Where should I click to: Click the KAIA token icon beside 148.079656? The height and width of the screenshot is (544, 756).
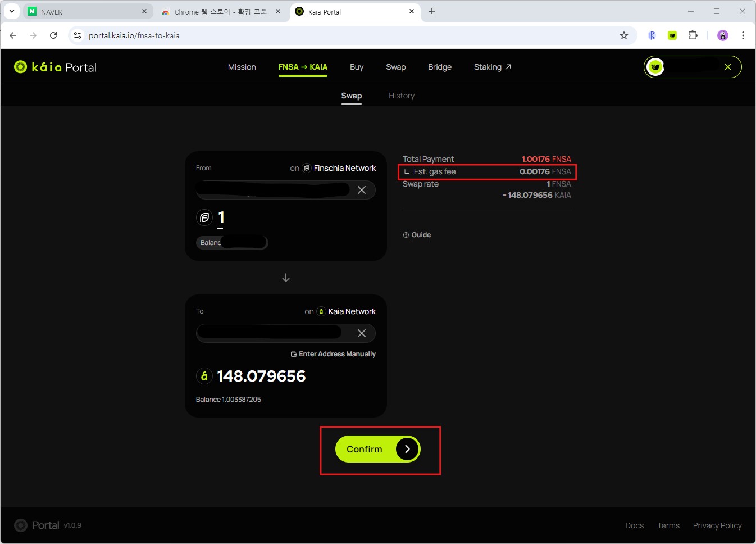(204, 376)
